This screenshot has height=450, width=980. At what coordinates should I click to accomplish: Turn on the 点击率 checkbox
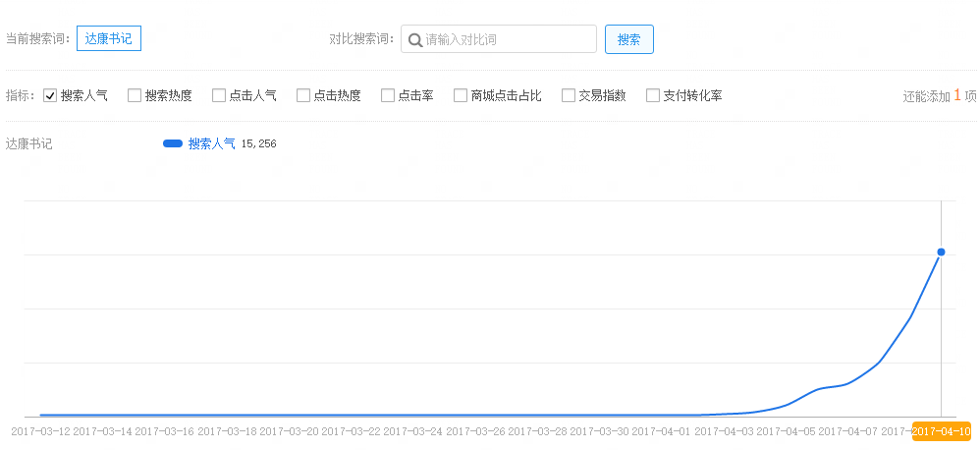click(x=388, y=96)
